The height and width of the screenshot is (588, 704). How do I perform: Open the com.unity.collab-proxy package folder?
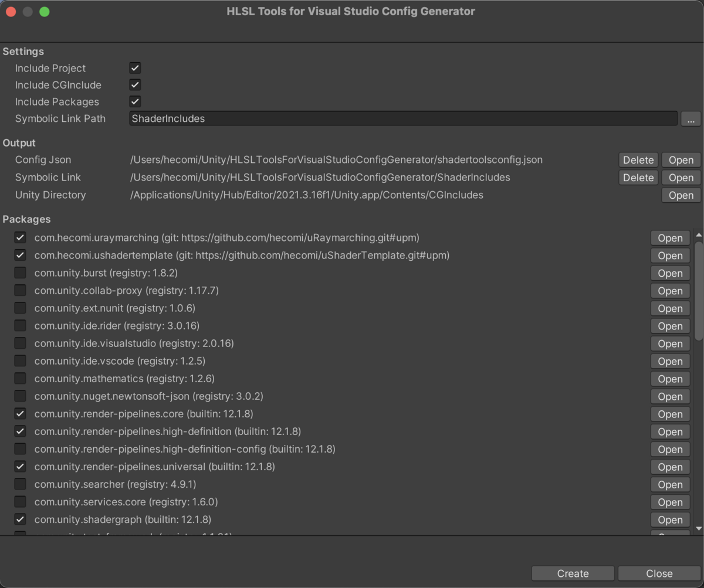tap(670, 291)
